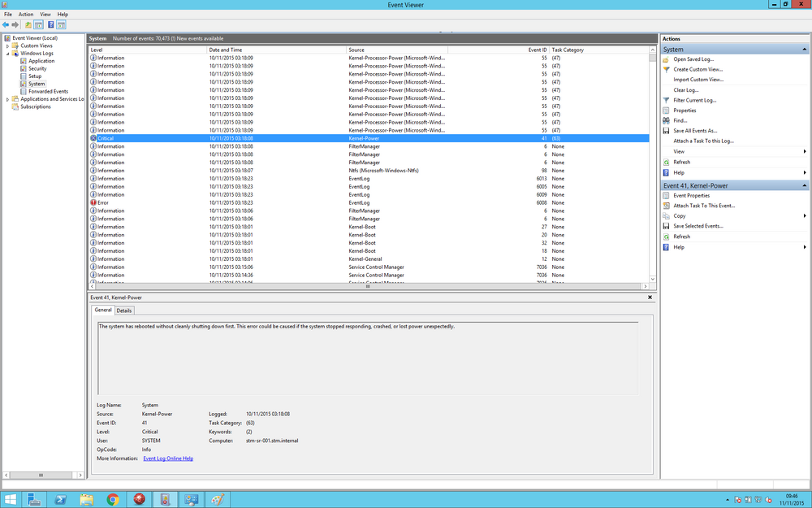Image resolution: width=812 pixels, height=508 pixels.
Task: Open the Find binoculars action
Action: coord(680,121)
